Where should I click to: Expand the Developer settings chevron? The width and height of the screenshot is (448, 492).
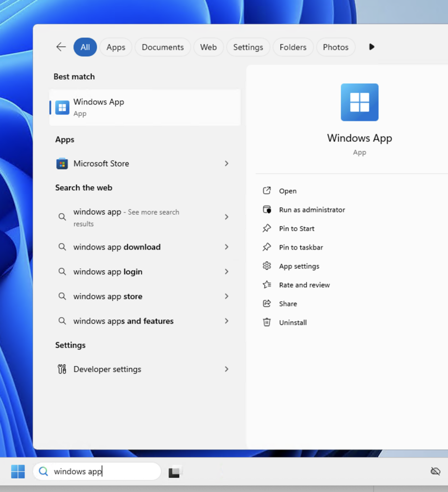point(226,369)
